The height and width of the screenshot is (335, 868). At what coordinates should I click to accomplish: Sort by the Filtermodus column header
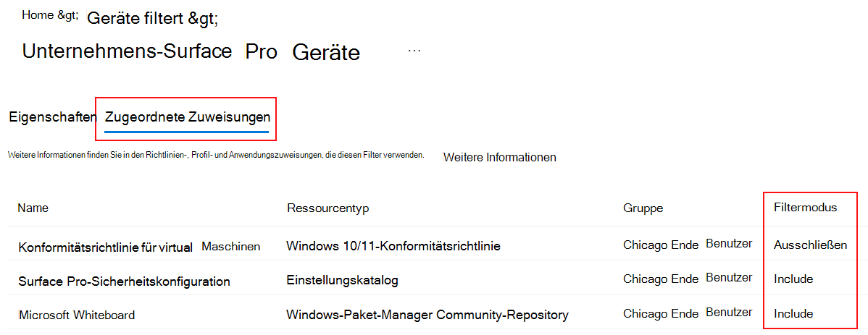805,208
